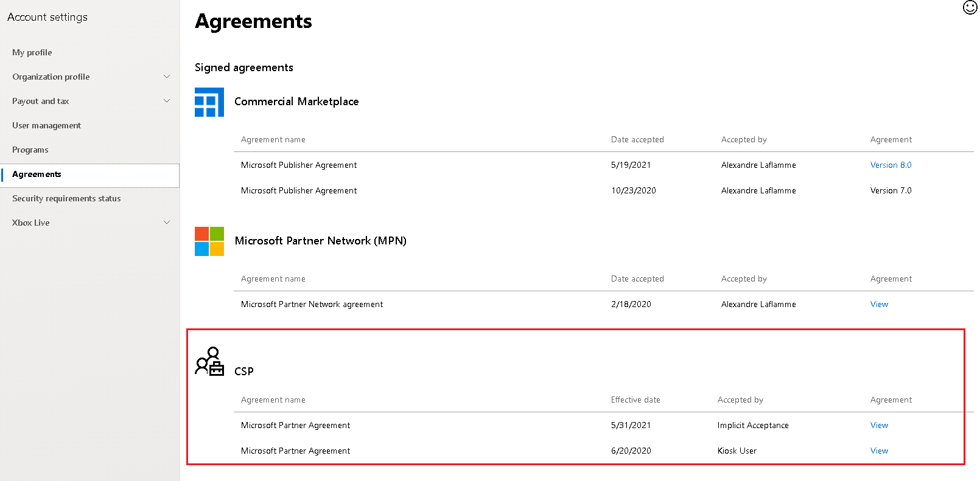Go to User management
Viewport: 980px width, 481px height.
tap(46, 125)
